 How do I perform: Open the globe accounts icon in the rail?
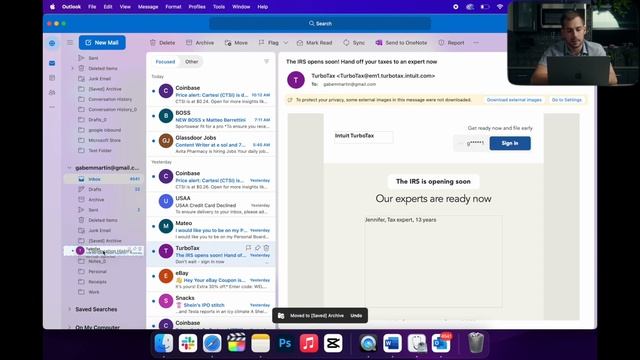(x=52, y=43)
